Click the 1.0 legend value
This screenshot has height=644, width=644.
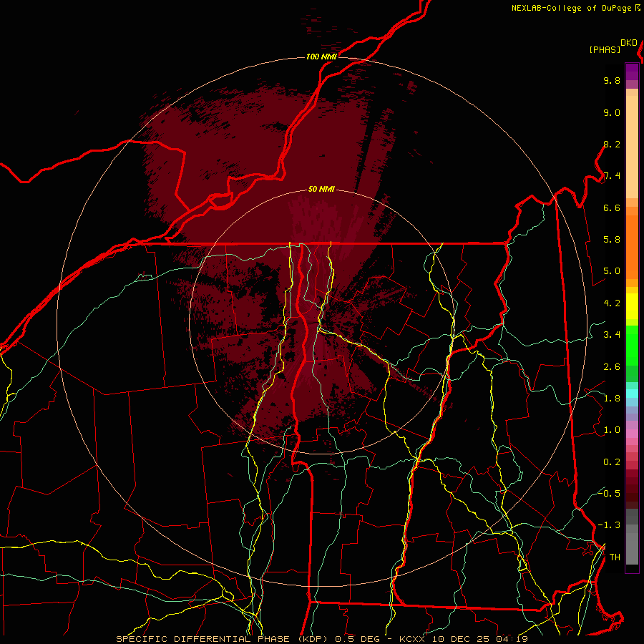point(612,430)
